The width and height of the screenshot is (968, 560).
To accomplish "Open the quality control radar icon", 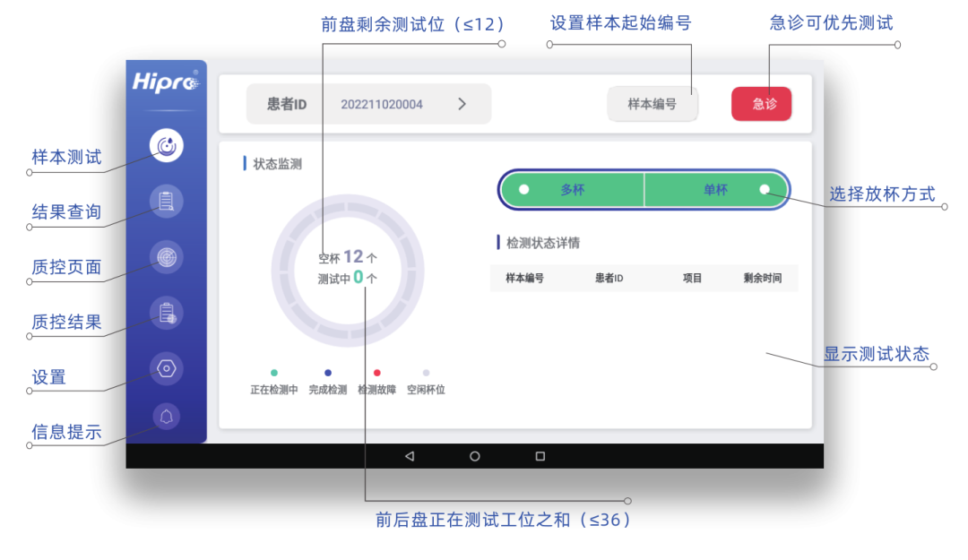I will pyautogui.click(x=166, y=257).
